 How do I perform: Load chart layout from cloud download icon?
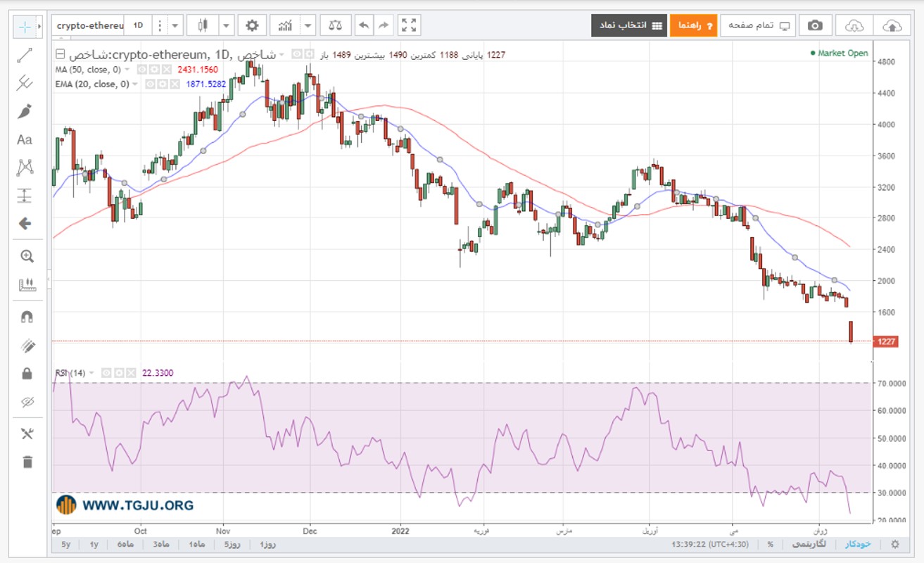(854, 26)
